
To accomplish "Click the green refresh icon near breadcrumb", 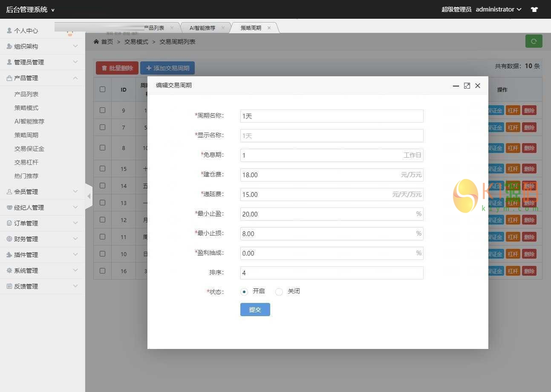I will click(534, 41).
